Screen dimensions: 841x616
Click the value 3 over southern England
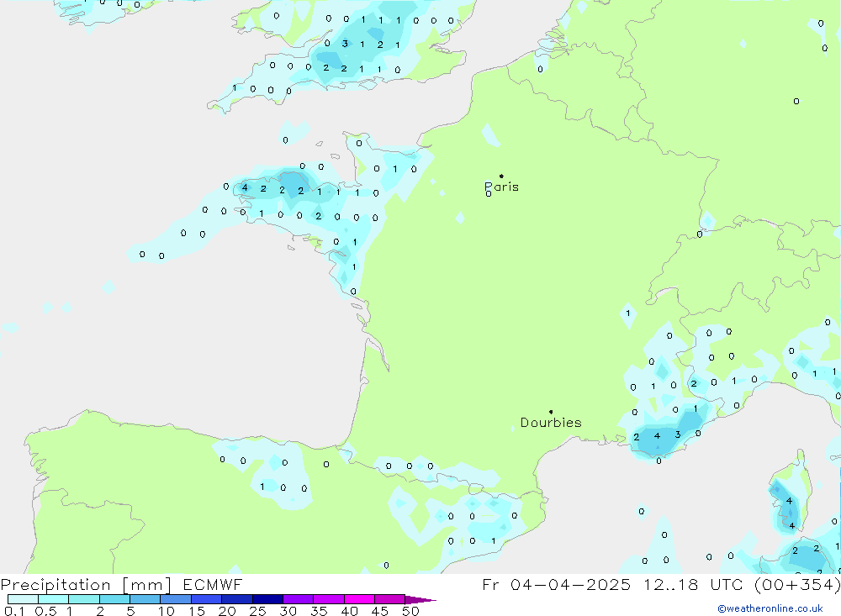[x=345, y=44]
